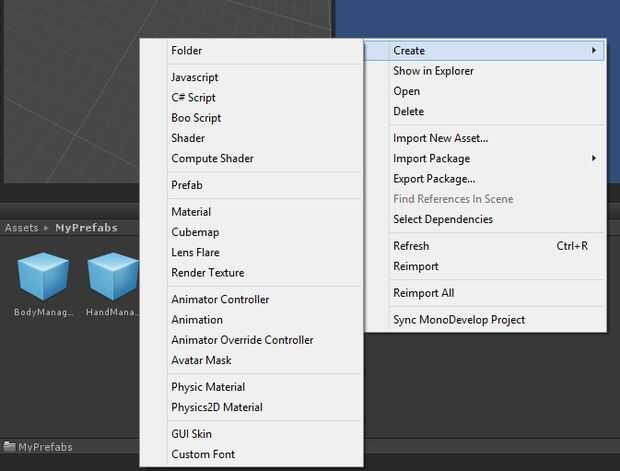Choose Prefab in the Create submenu
This screenshot has height=471, width=620.
[x=185, y=185]
